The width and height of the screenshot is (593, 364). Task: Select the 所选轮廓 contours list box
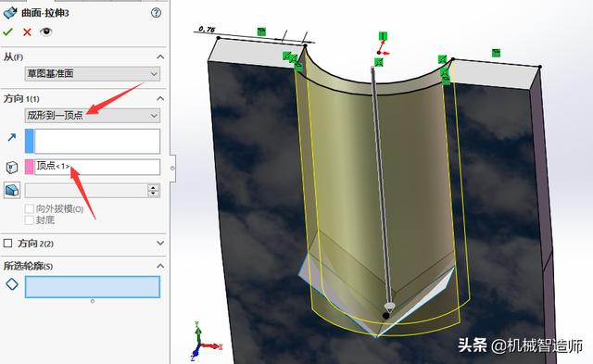point(93,287)
